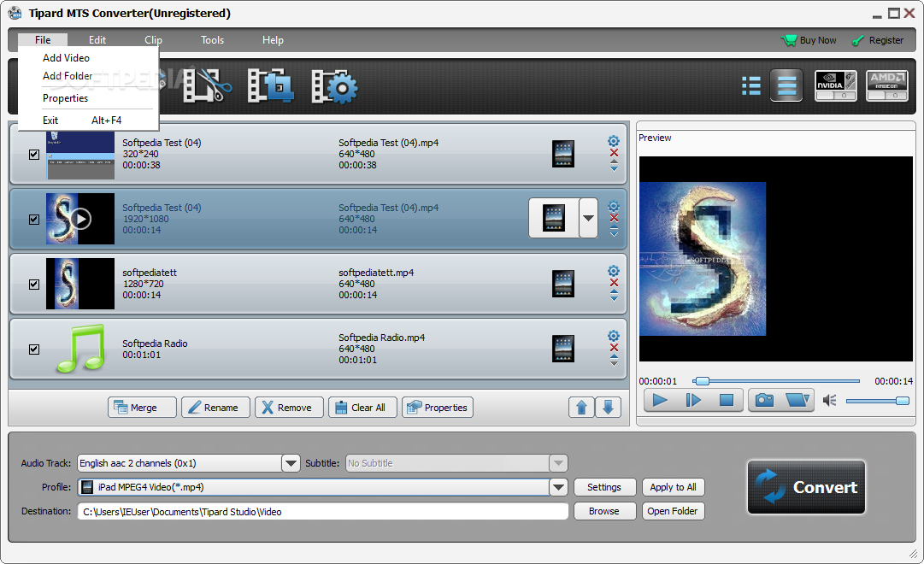Open the Help menu
This screenshot has height=564, width=924.
273,39
